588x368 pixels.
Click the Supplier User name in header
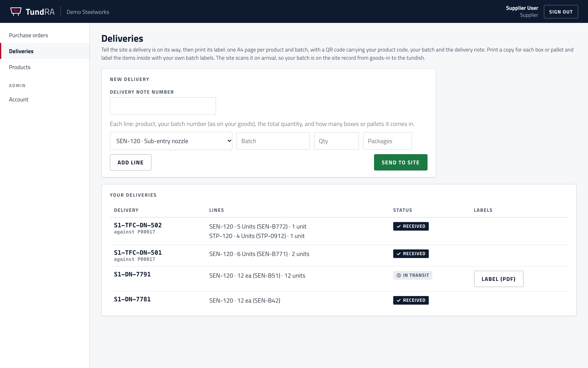click(522, 8)
